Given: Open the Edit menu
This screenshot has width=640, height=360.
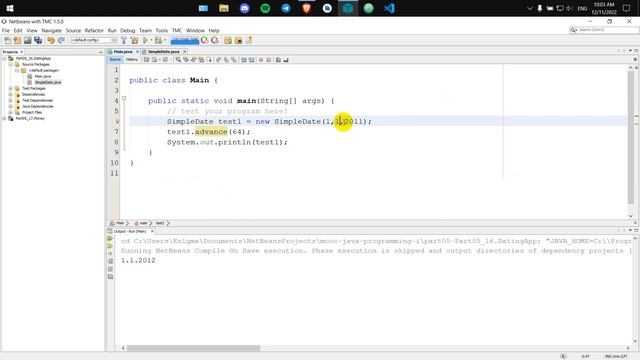Looking at the screenshot, I should [x=18, y=31].
